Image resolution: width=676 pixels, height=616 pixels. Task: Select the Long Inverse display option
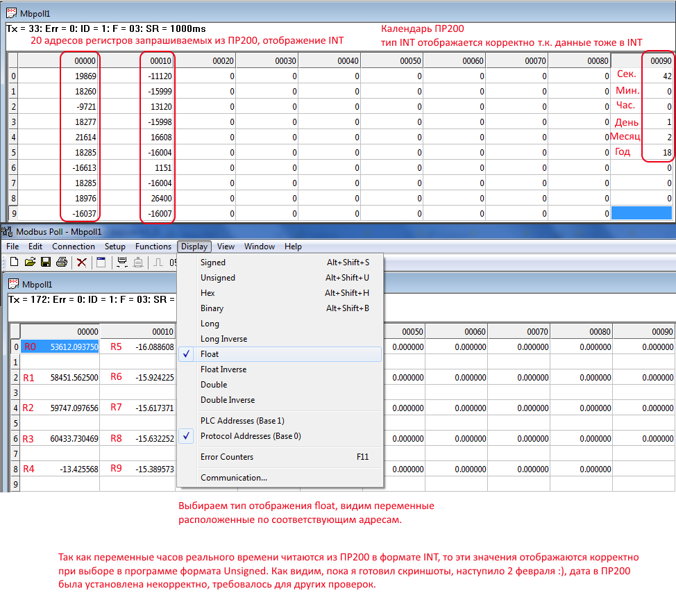[280, 339]
